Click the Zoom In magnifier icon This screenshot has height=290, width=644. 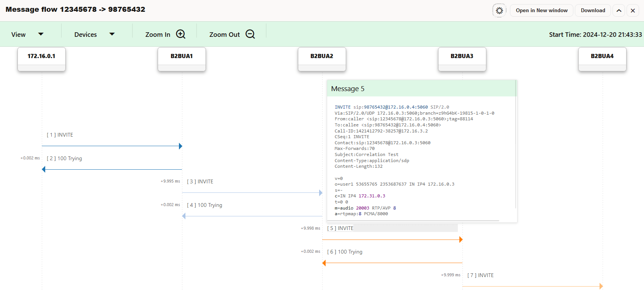pos(181,34)
